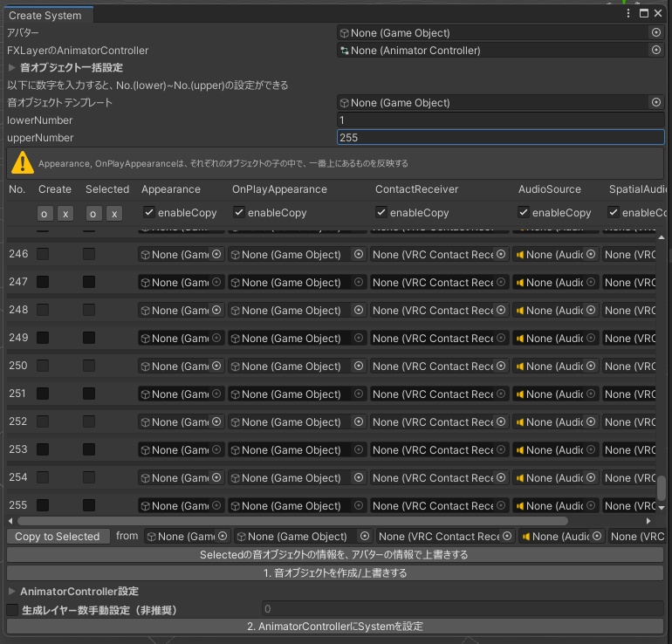This screenshot has width=672, height=644.
Task: Click Copy to Selected button
Action: tap(58, 537)
